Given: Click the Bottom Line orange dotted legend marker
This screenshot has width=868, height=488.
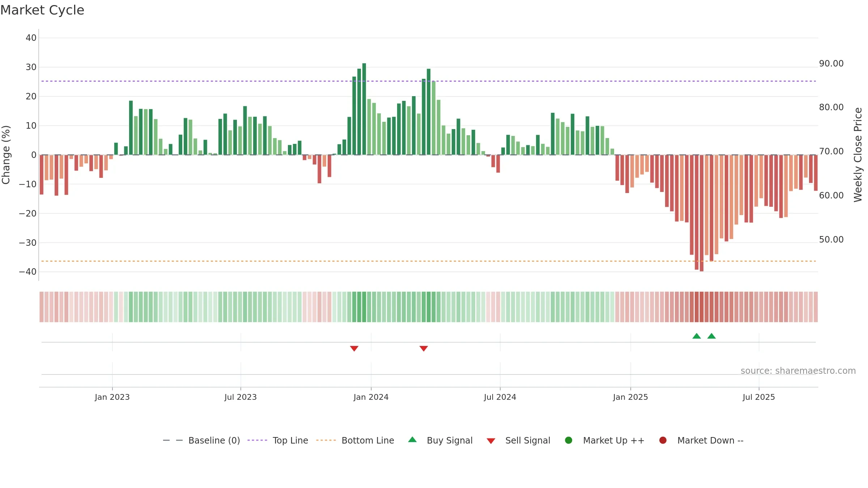Looking at the screenshot, I should 326,440.
